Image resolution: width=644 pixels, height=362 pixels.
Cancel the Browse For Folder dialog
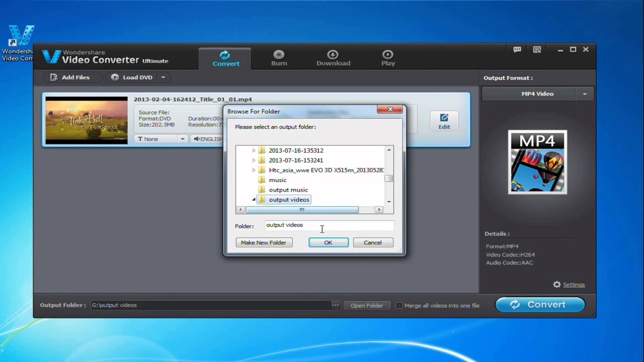tap(373, 242)
